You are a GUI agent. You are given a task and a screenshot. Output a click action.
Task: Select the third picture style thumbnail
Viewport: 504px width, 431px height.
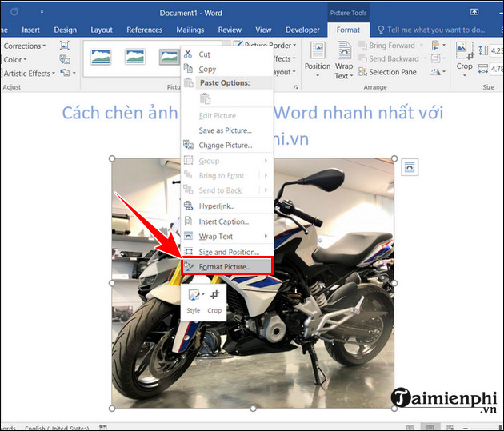tap(170, 57)
